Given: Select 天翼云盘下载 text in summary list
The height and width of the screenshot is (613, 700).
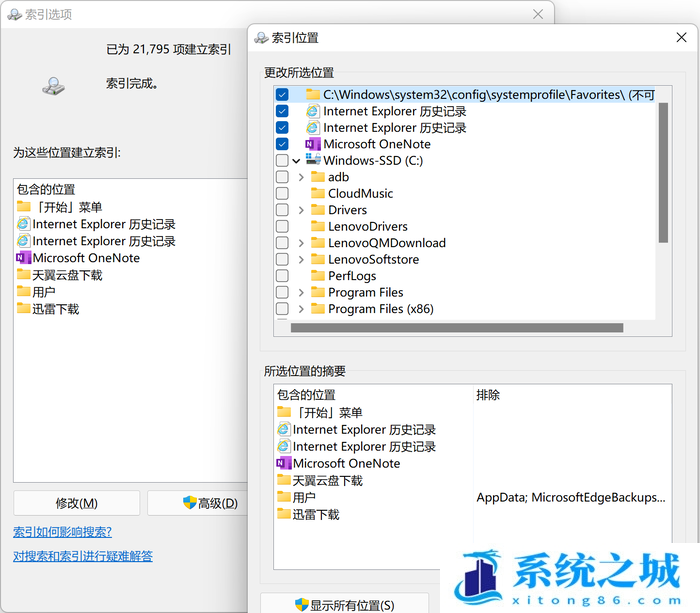Looking at the screenshot, I should pyautogui.click(x=327, y=480).
